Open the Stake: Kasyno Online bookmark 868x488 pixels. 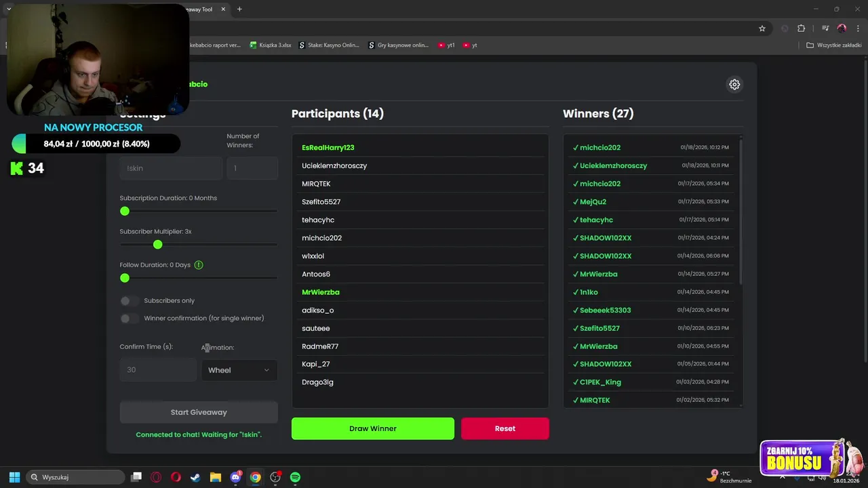tap(330, 45)
